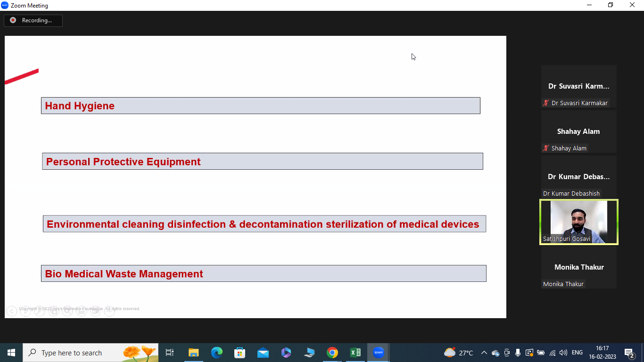Open the ENG language selector
The image size is (644, 362).
578,353
